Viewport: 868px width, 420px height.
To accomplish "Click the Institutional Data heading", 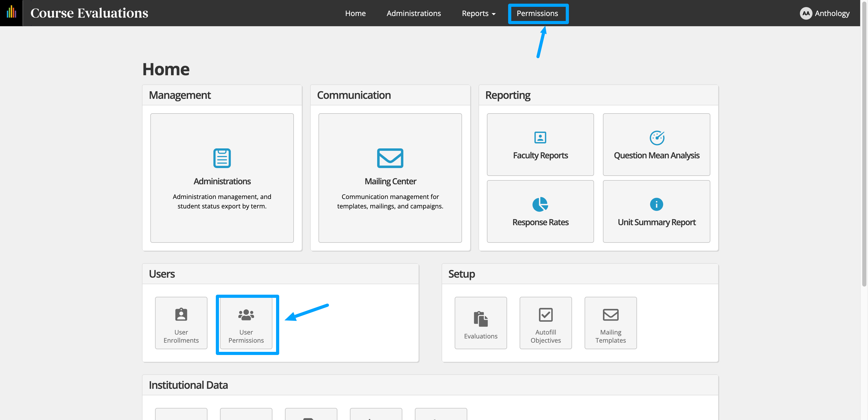I will [188, 385].
